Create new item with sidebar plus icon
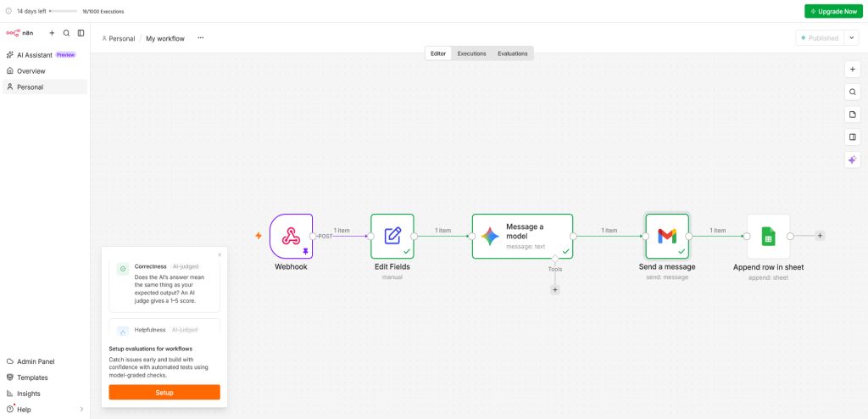 [x=52, y=33]
